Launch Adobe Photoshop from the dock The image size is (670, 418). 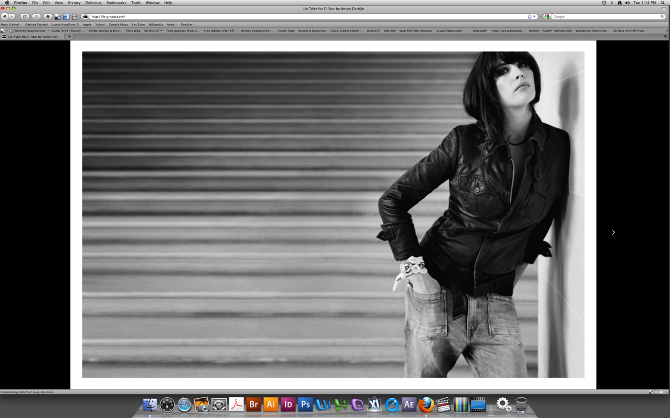(305, 404)
